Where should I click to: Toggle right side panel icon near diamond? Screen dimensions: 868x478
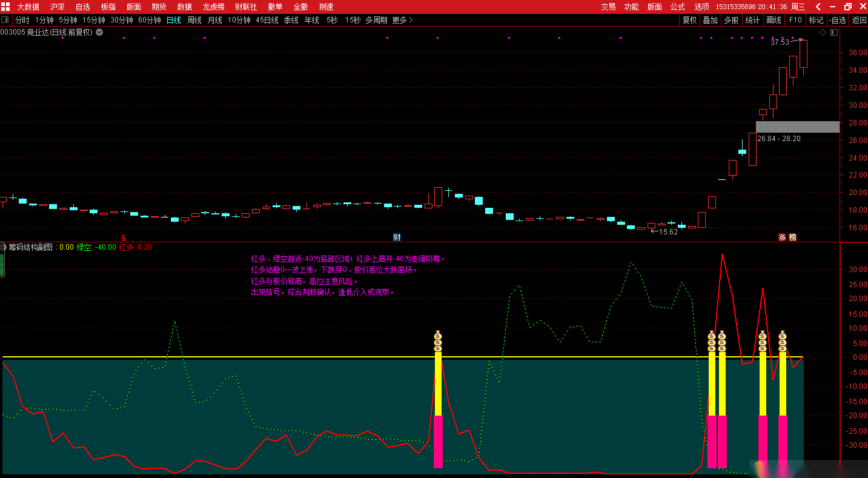point(834,32)
